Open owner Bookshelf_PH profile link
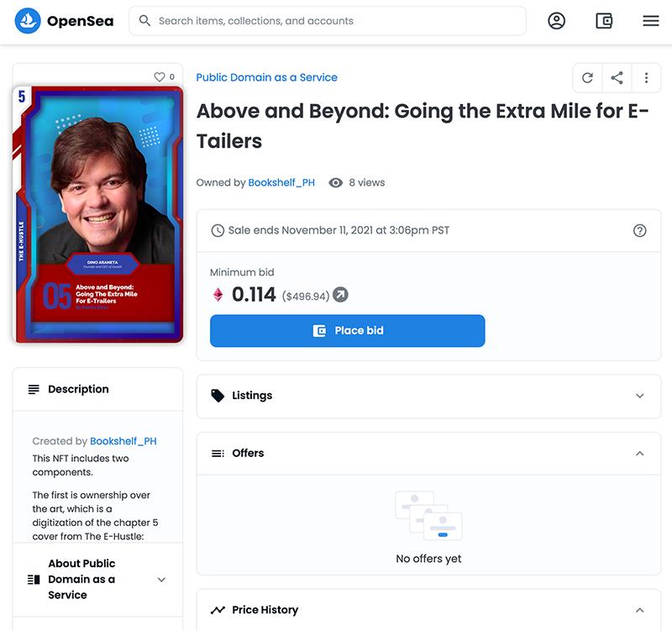 pos(281,182)
